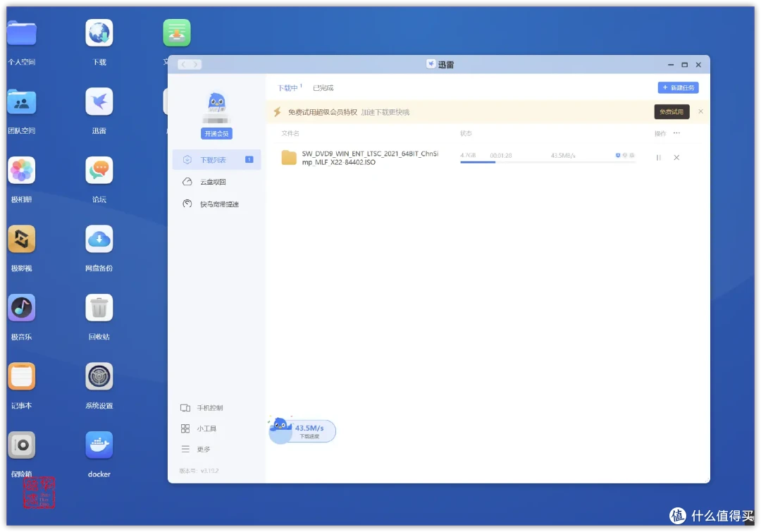Click the acceleration icons beside download speed
This screenshot has width=761, height=532.
pyautogui.click(x=624, y=155)
